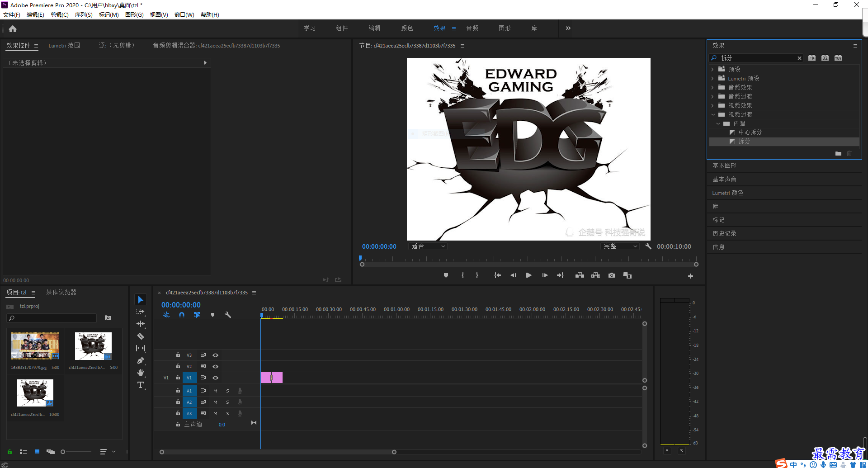Step back one frame
The width and height of the screenshot is (868, 468).
coord(513,275)
